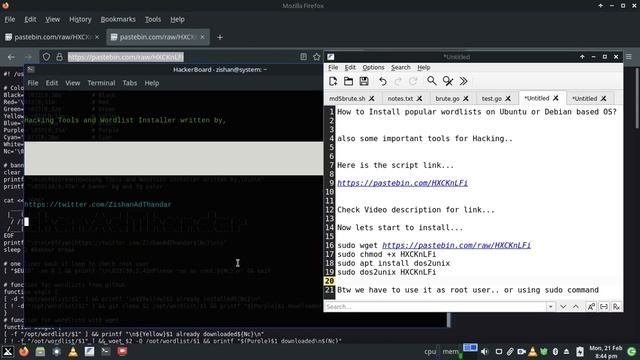Screen dimensions: 640x360
Task: Open the pastebin raw link on line 16
Action: click(456, 245)
